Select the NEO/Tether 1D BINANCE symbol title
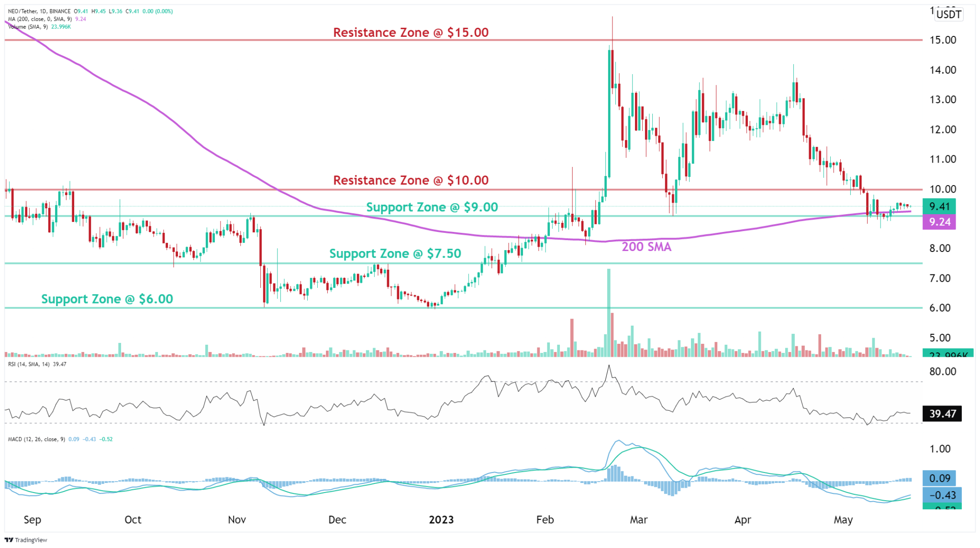 pyautogui.click(x=39, y=11)
